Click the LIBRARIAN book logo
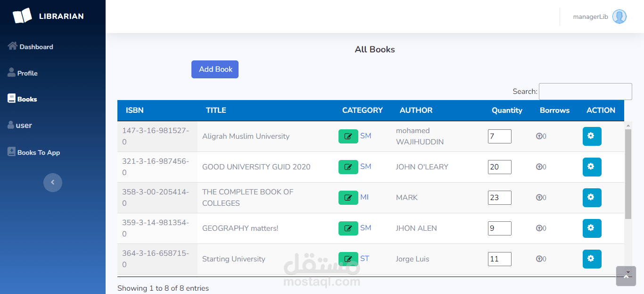Viewport: 644px width, 294px height. point(22,16)
